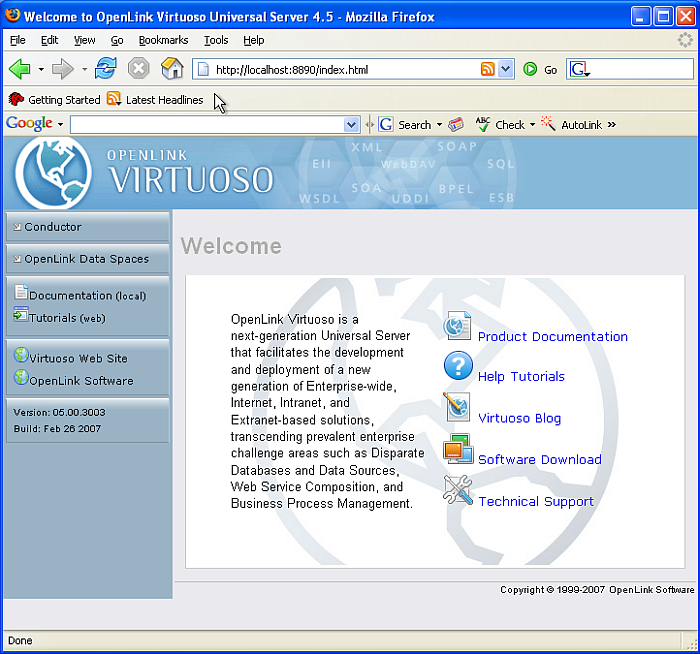Screen dimensions: 700x654
Task: Visit the Virtuoso Web Site link
Action: pos(79,358)
